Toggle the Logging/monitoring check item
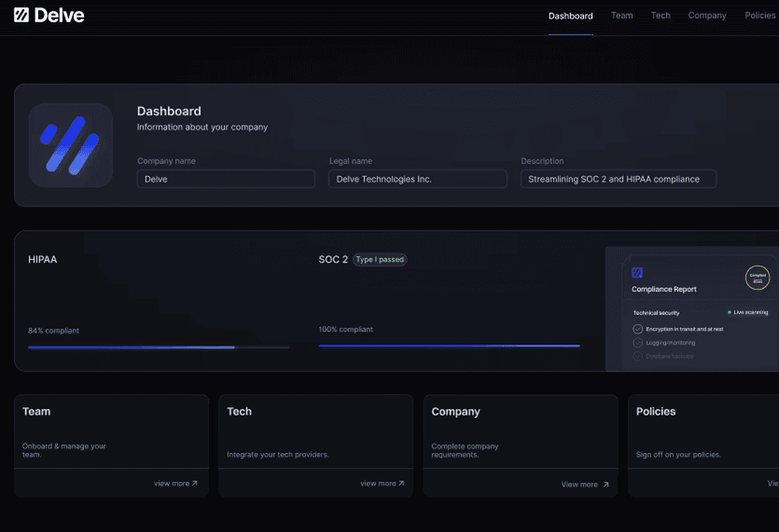The image size is (779, 532). (638, 343)
